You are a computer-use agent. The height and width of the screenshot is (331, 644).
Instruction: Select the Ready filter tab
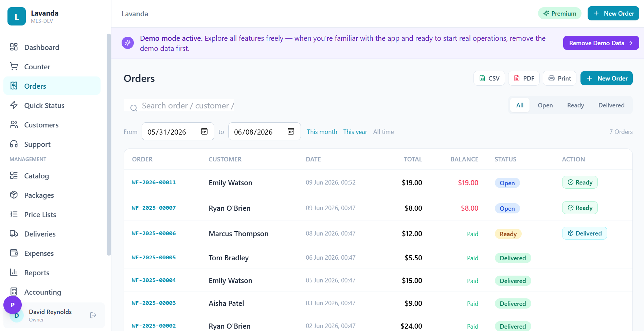point(576,105)
